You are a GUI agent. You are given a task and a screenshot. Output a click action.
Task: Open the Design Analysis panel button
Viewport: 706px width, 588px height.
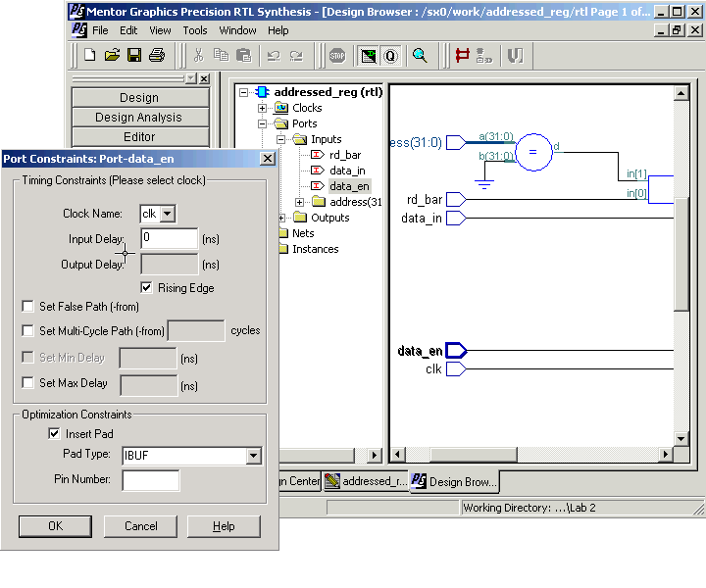pyautogui.click(x=140, y=117)
